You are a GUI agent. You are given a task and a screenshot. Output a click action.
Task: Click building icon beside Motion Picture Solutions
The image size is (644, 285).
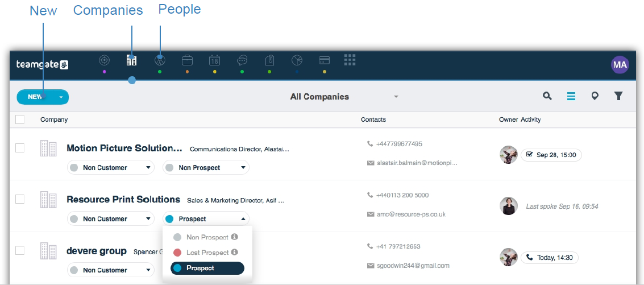[48, 148]
